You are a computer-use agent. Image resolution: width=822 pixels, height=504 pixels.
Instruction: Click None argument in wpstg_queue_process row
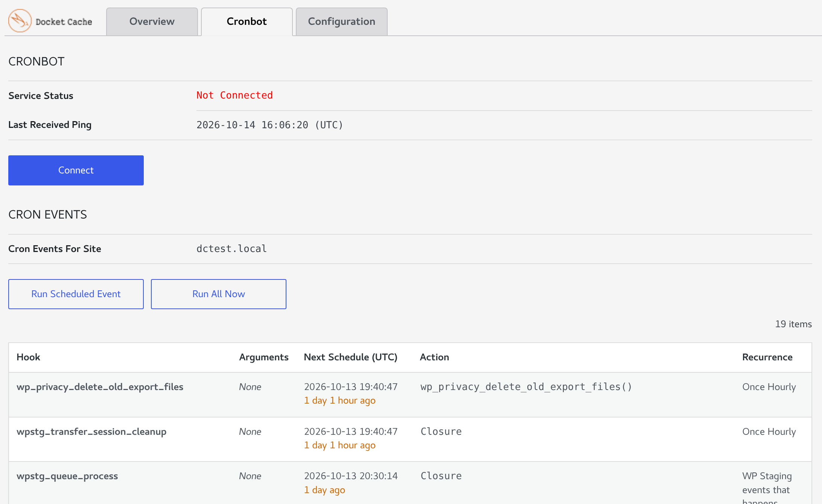tap(250, 476)
